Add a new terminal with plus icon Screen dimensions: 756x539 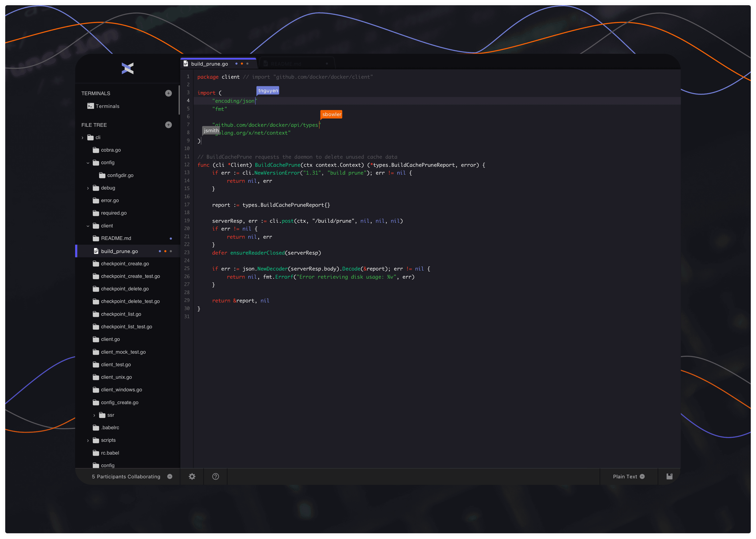pos(168,93)
